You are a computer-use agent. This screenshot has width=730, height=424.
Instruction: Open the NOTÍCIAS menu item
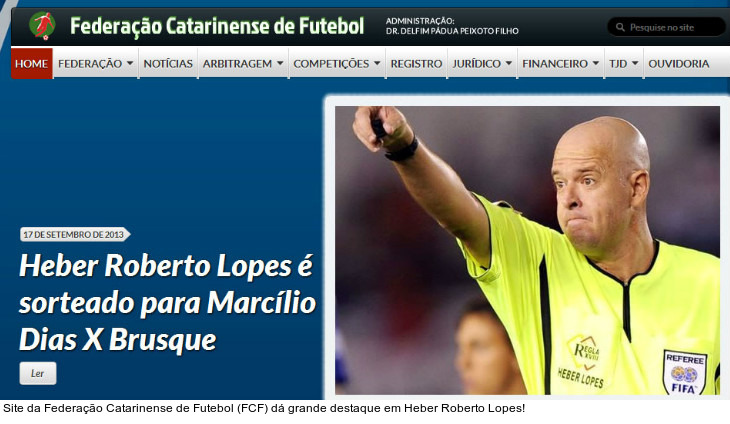click(168, 63)
